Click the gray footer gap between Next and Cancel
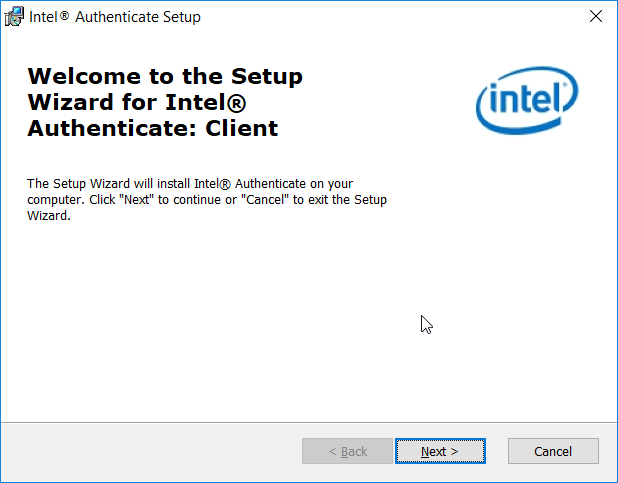This screenshot has width=618, height=483. 497,451
